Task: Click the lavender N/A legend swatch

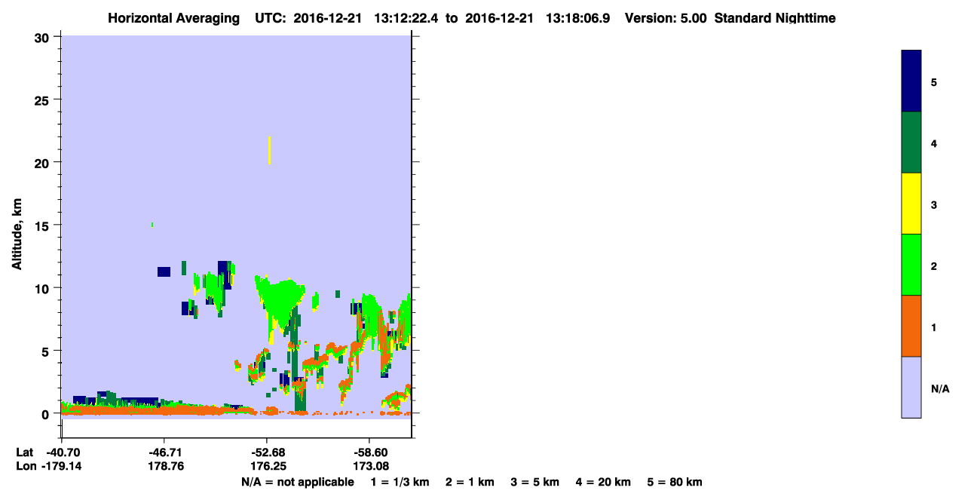Action: click(911, 387)
